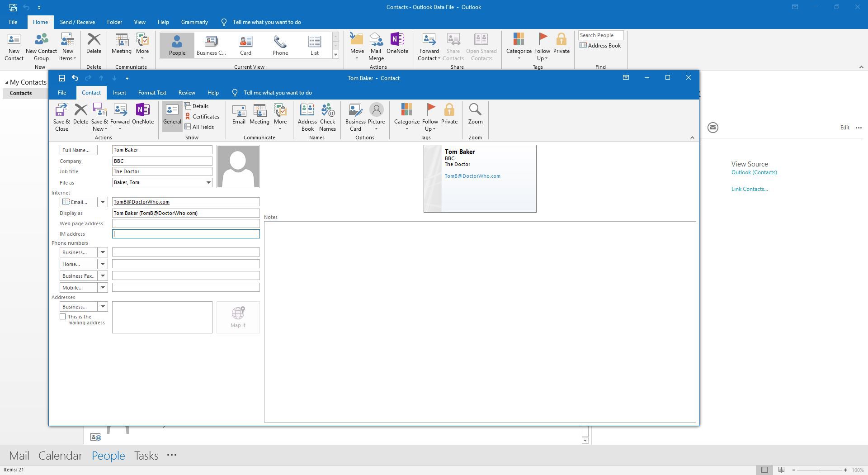This screenshot has width=868, height=475.
Task: Open the File as dropdown
Action: pyautogui.click(x=208, y=183)
